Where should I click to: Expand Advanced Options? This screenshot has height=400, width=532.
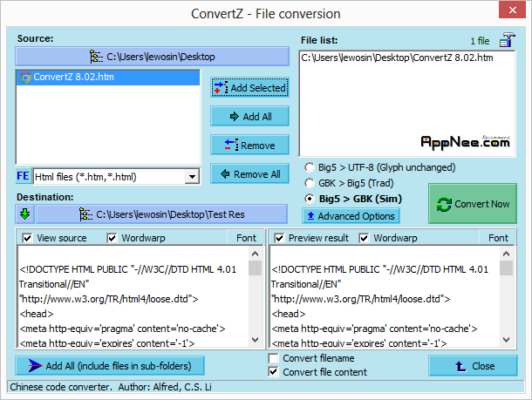(x=351, y=216)
